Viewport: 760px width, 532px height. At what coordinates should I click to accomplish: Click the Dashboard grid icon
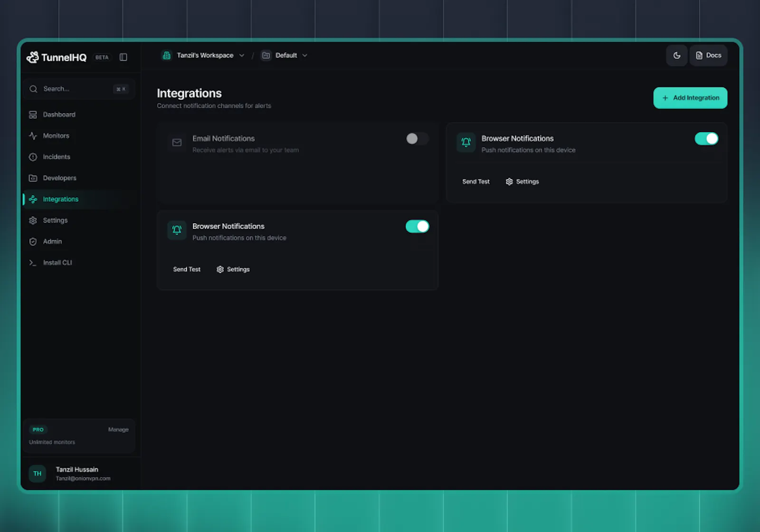[33, 114]
